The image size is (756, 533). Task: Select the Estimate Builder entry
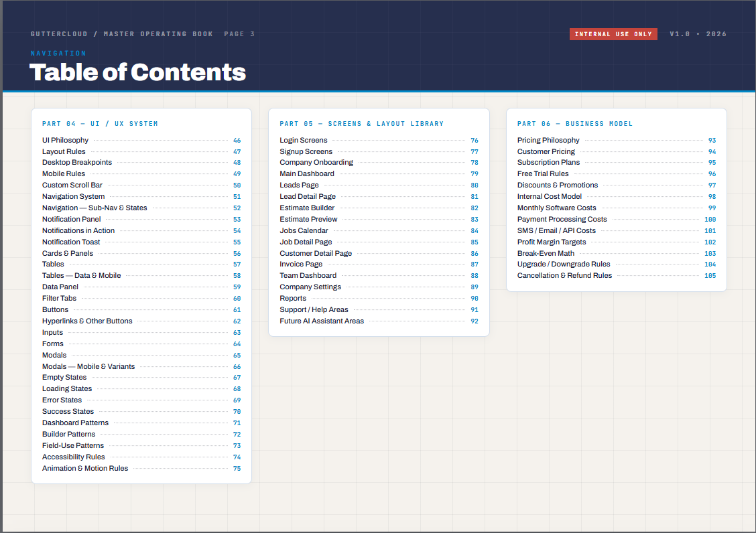[379, 208]
